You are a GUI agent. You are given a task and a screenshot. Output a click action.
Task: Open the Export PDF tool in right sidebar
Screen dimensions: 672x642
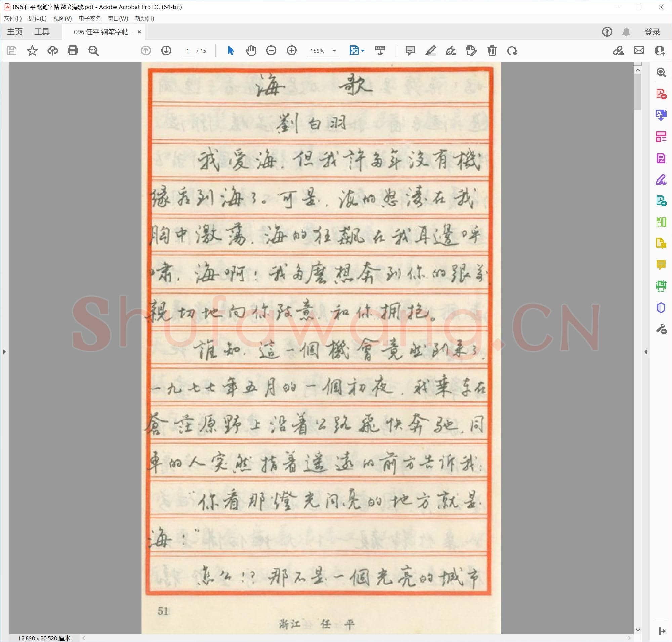pyautogui.click(x=662, y=113)
